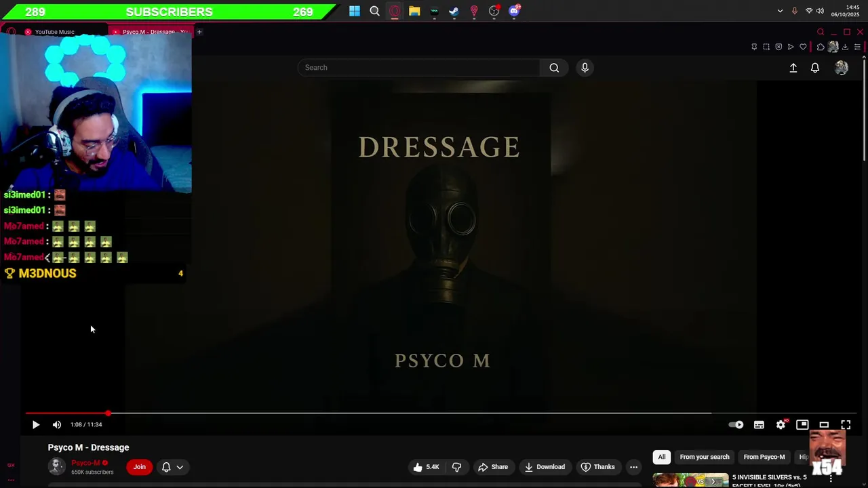The width and height of the screenshot is (868, 488).
Task: Open the browser ad blocker shield icon
Action: coord(778,47)
